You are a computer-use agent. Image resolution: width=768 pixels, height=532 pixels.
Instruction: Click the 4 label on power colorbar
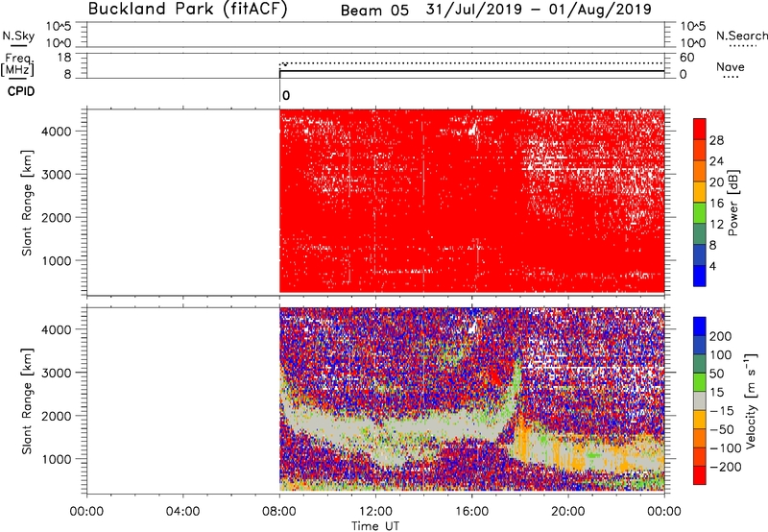[712, 266]
